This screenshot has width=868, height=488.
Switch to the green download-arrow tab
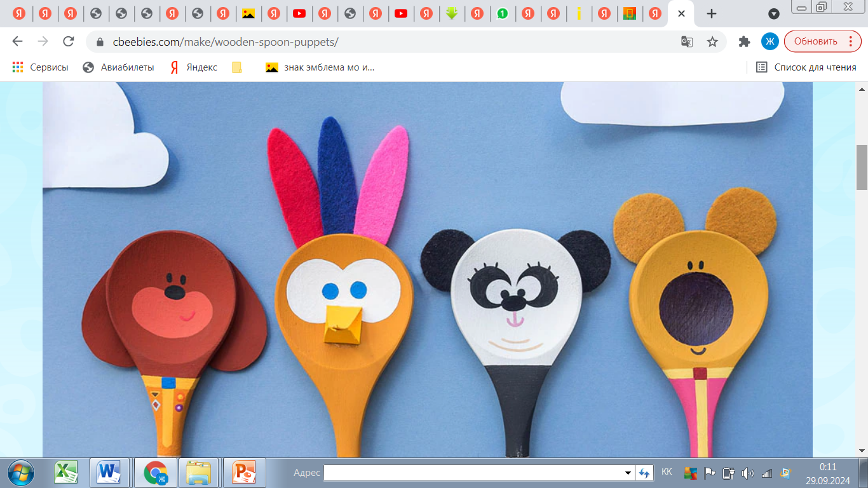[452, 13]
